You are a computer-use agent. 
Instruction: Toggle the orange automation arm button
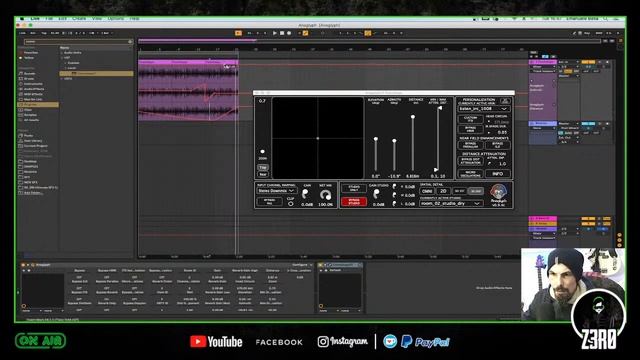(x=305, y=33)
